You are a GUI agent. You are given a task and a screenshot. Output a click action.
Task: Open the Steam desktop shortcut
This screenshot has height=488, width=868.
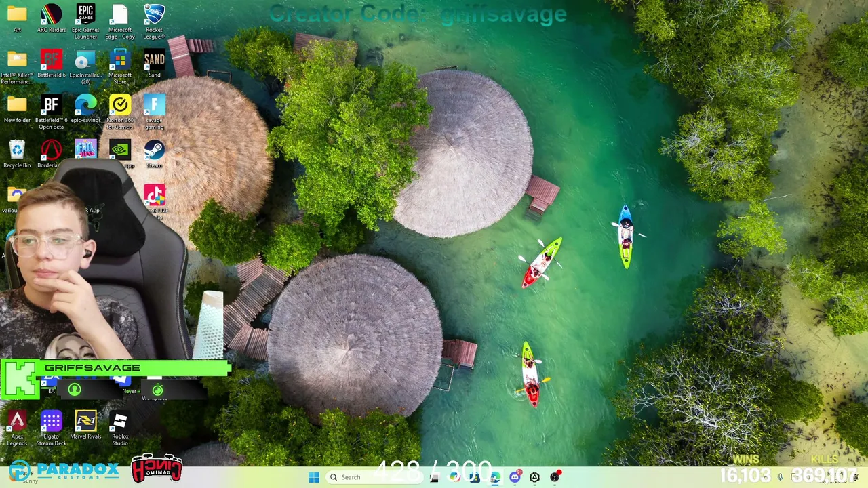(154, 154)
